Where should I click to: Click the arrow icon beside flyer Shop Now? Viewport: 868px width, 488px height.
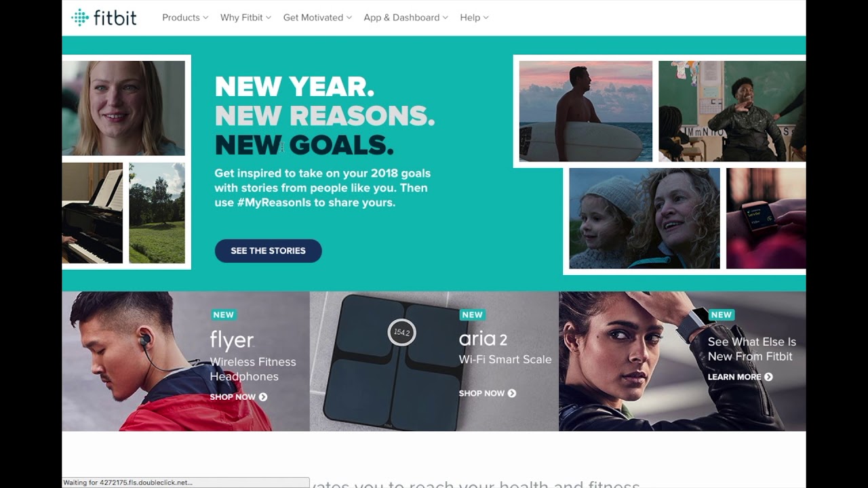pos(263,397)
